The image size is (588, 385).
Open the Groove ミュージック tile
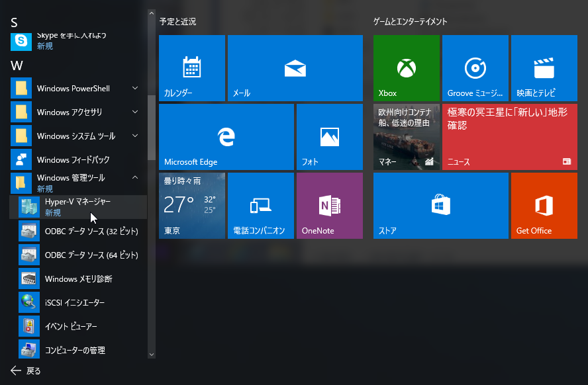[475, 68]
